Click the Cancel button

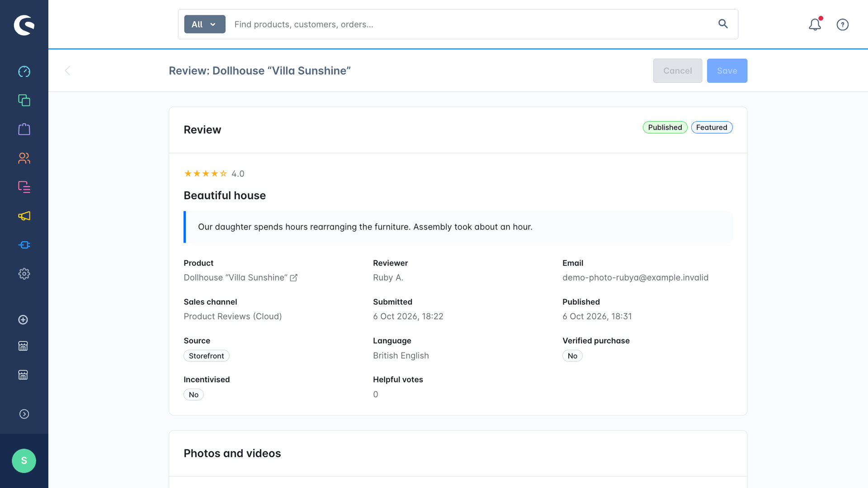tap(677, 70)
